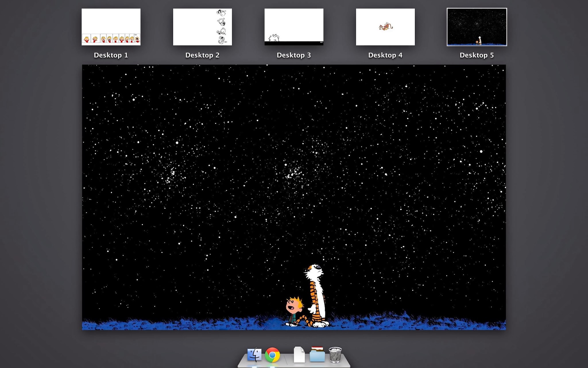Switch to the Desktop 1 thumbnail
Viewport: 588px width, 368px height.
[x=111, y=27]
